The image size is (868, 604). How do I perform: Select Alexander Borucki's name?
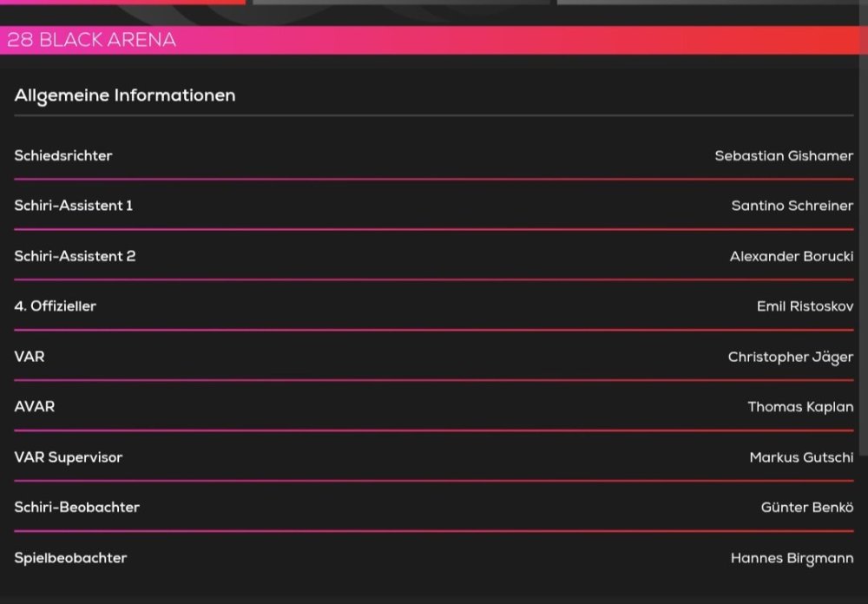[x=791, y=257]
